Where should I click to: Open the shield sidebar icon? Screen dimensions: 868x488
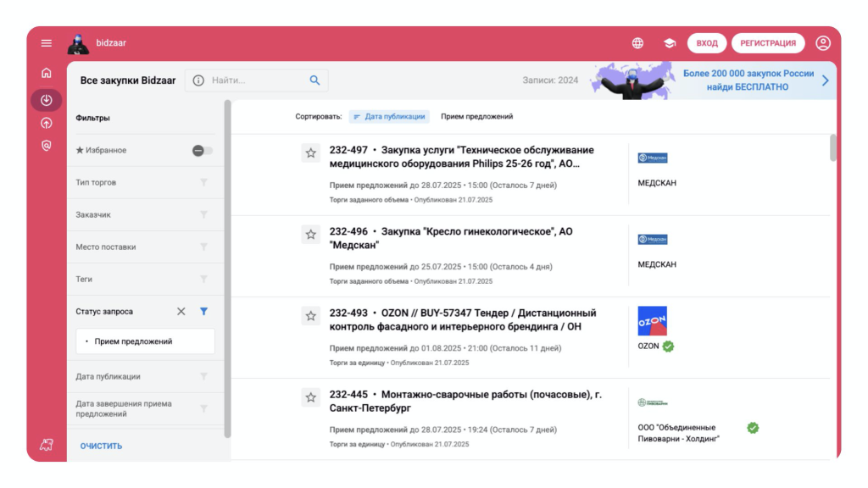pyautogui.click(x=47, y=146)
